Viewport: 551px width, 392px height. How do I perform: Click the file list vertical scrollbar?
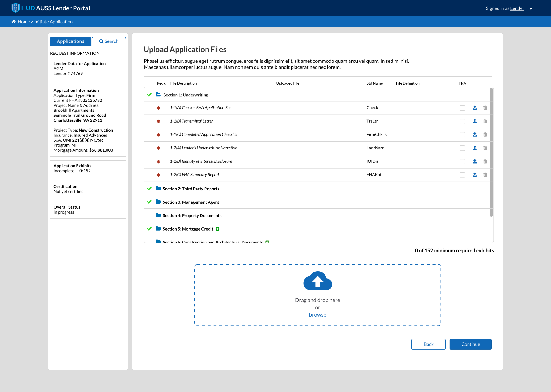[x=491, y=152]
